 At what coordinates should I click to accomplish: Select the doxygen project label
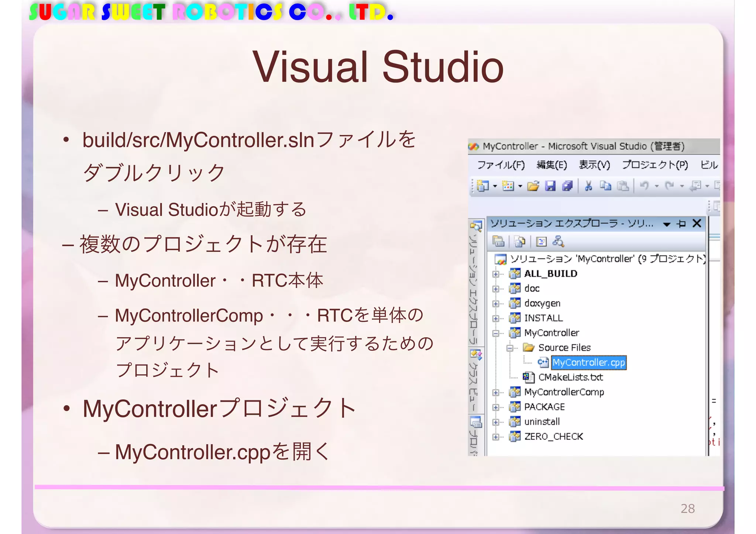tap(542, 304)
